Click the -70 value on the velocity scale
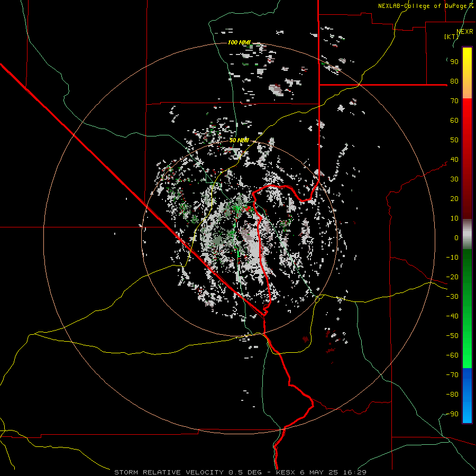 coord(452,375)
